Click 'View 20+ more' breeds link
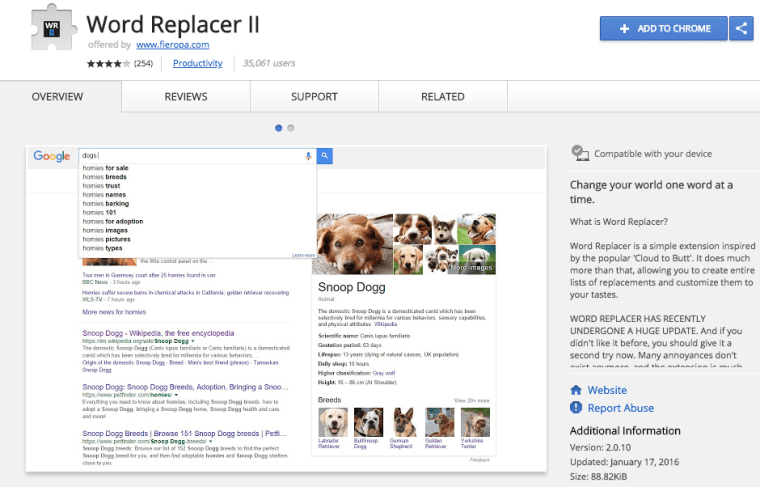Image resolution: width=760 pixels, height=487 pixels. click(472, 401)
